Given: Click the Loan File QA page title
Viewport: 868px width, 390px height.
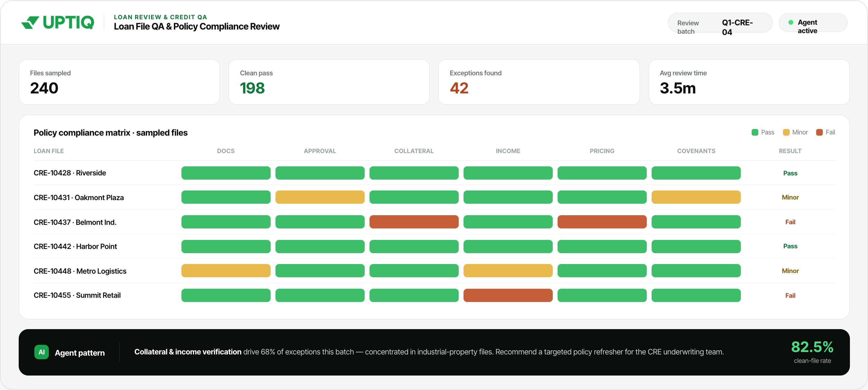Looking at the screenshot, I should (197, 27).
